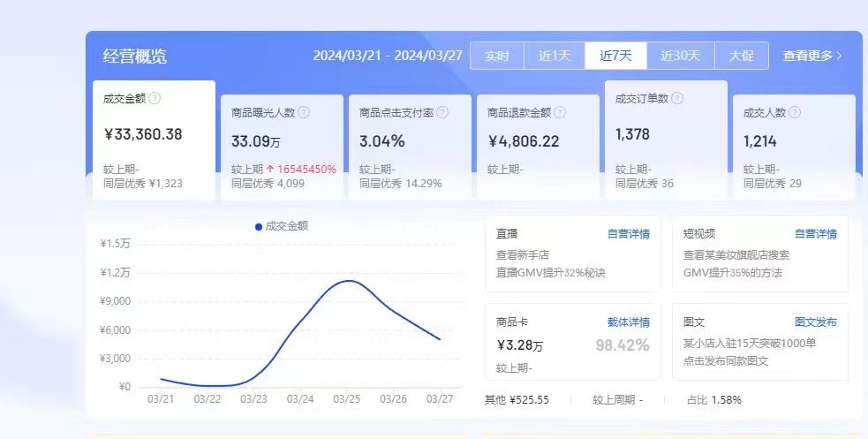Click the 16545450% increase figure
This screenshot has height=439, width=868.
pos(306,170)
